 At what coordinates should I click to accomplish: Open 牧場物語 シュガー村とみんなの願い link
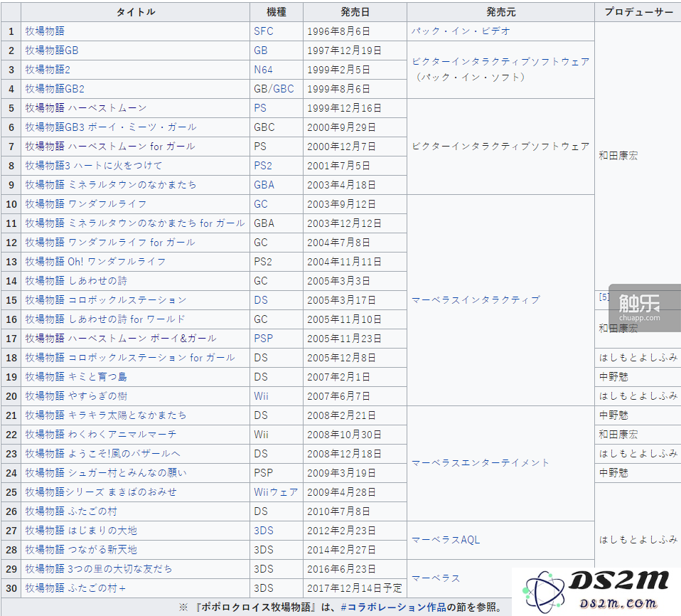tap(106, 472)
